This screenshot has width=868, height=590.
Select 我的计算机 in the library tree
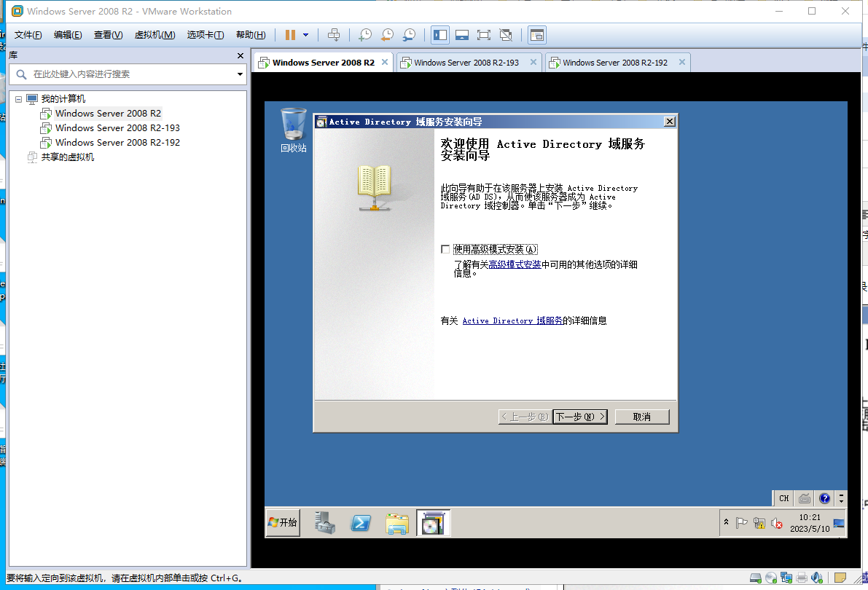63,99
